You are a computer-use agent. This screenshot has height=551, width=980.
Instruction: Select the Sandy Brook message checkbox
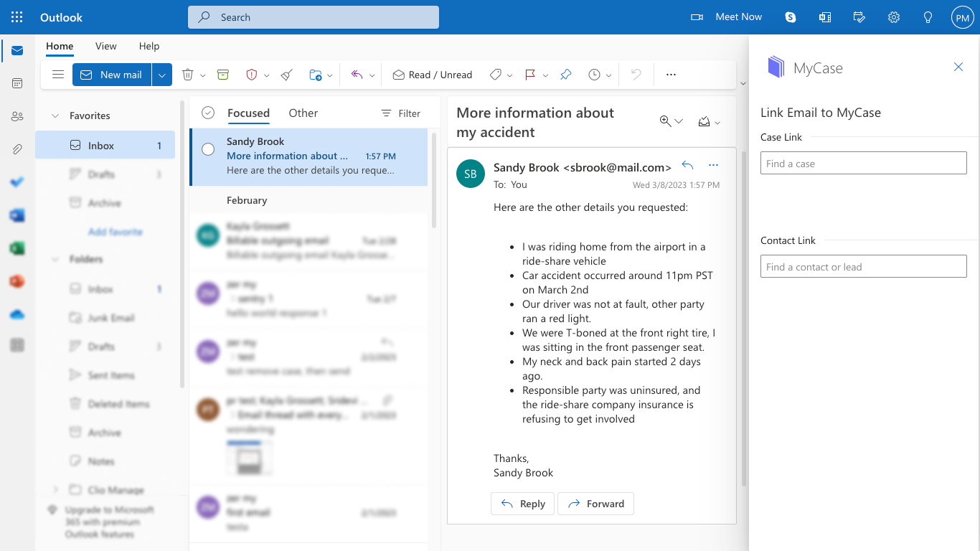pyautogui.click(x=208, y=149)
